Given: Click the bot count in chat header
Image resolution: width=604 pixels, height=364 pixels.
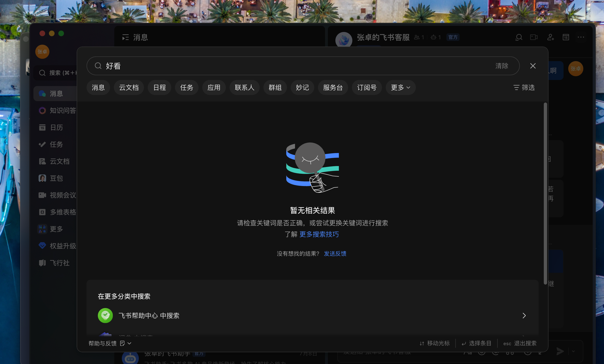Looking at the screenshot, I should (x=436, y=37).
